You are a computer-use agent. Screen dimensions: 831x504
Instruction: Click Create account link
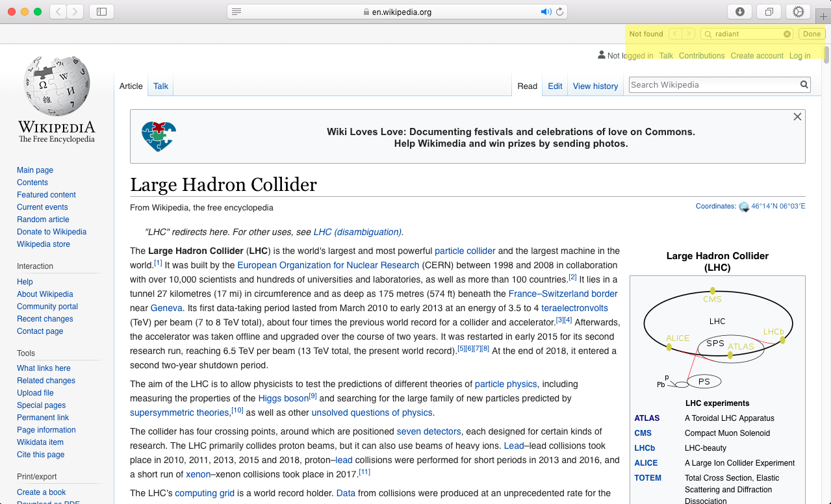[757, 56]
